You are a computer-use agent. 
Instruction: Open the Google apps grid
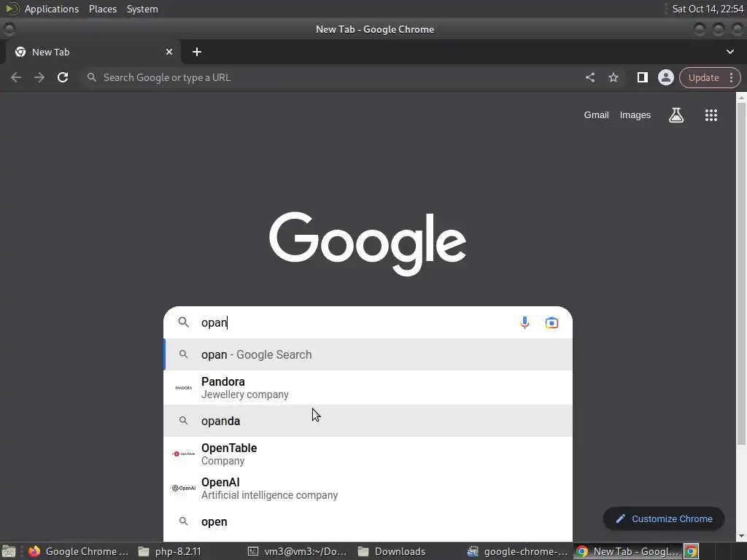point(711,114)
